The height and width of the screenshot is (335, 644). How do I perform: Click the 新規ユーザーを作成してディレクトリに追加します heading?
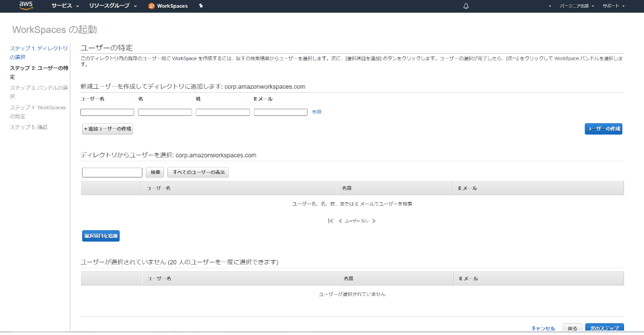point(193,87)
